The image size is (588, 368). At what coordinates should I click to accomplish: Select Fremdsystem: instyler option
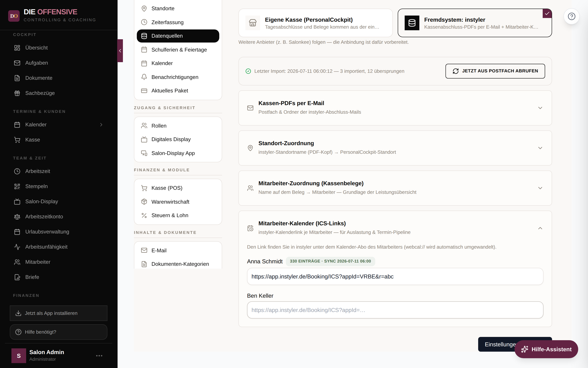[475, 23]
